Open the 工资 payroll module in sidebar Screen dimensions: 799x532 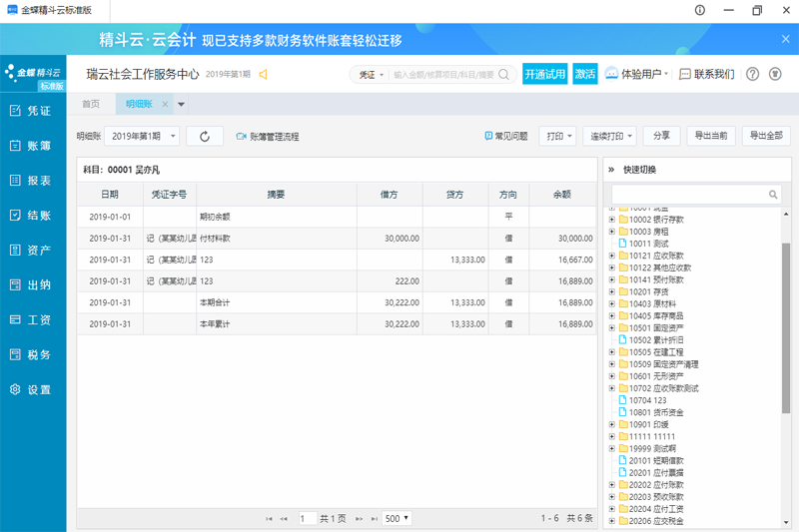tap(31, 319)
